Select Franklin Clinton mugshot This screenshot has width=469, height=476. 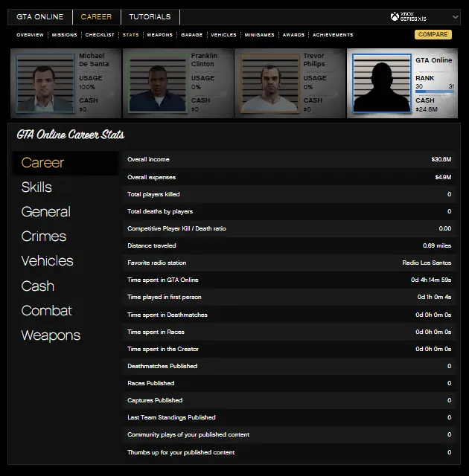pyautogui.click(x=157, y=83)
